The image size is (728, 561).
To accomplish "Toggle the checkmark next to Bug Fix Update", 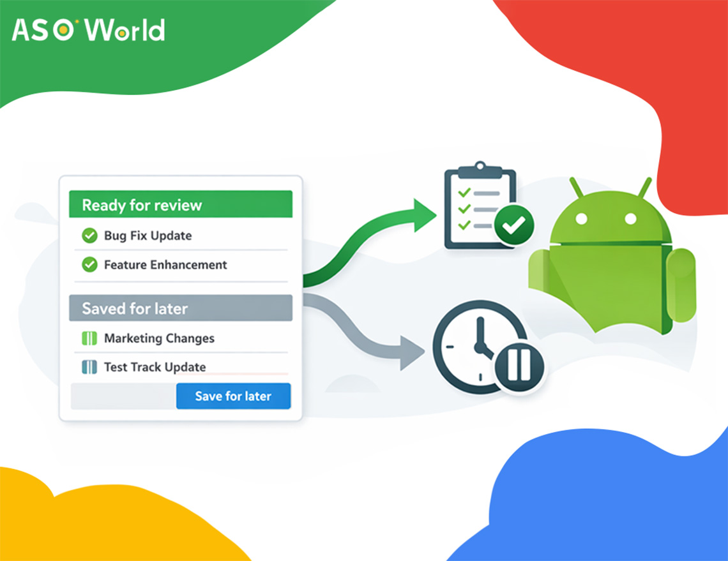I will [89, 236].
